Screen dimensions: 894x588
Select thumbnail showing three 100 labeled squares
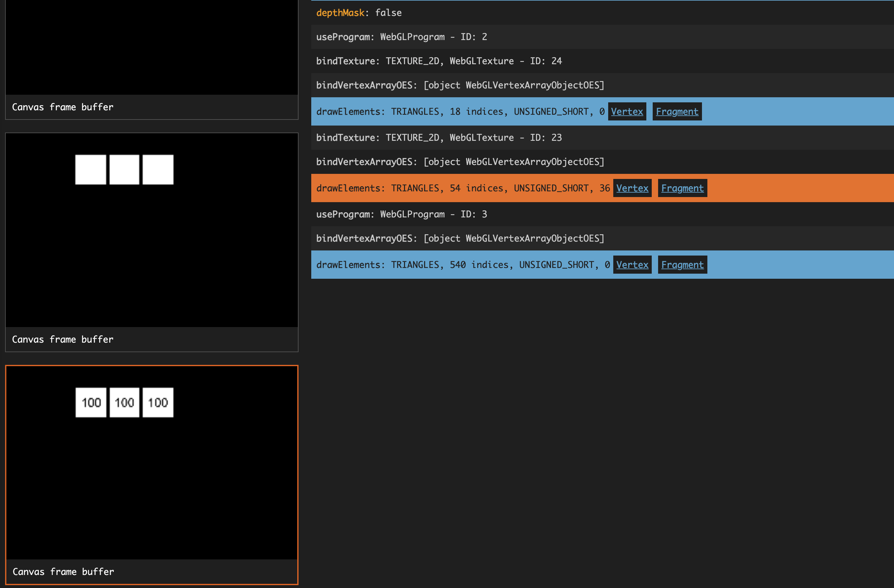(x=151, y=462)
